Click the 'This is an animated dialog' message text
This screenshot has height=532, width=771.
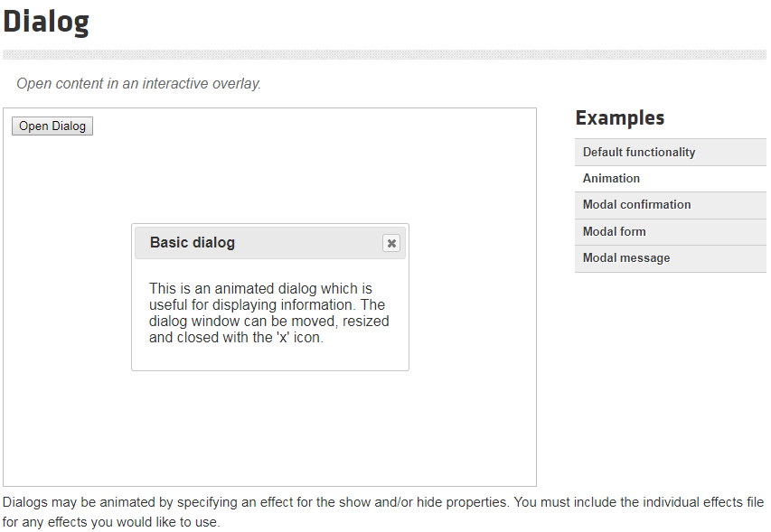(x=269, y=313)
